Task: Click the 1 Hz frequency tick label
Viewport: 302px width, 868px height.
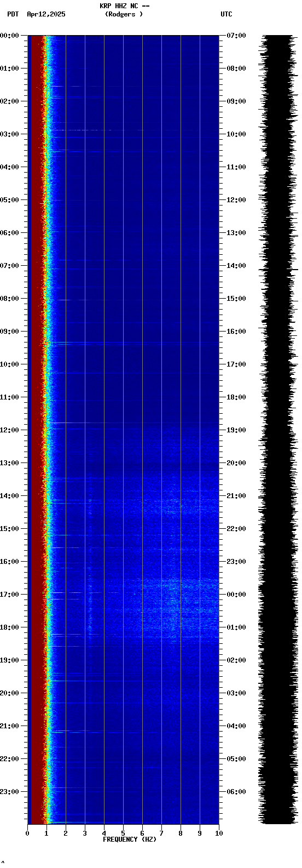Action: click(x=47, y=833)
